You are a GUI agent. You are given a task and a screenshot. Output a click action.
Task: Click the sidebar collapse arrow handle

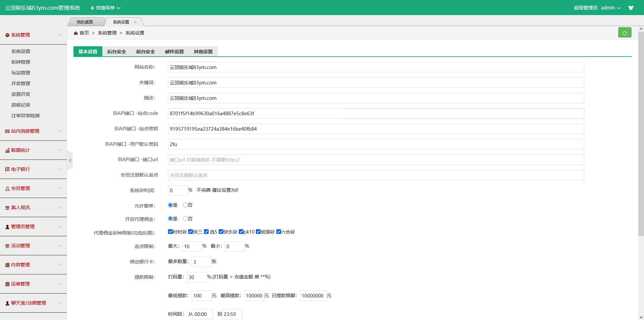click(70, 161)
